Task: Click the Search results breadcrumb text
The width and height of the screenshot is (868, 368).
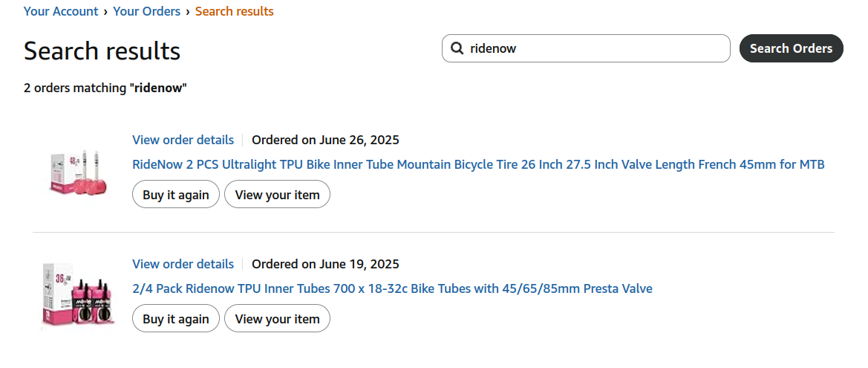Action: (x=234, y=11)
